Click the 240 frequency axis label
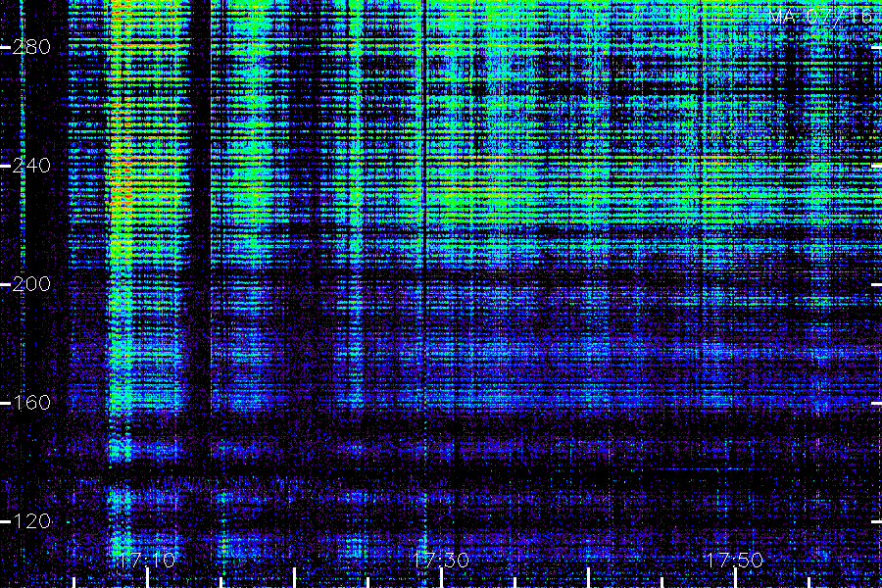 point(31,166)
